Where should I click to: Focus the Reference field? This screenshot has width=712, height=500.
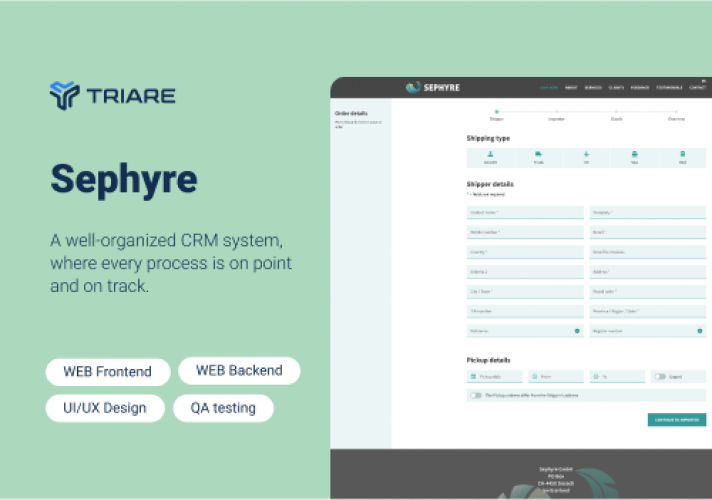525,331
